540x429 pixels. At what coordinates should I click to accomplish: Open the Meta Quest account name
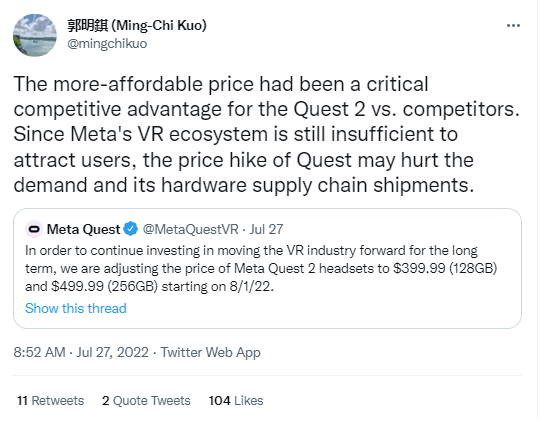click(x=83, y=229)
